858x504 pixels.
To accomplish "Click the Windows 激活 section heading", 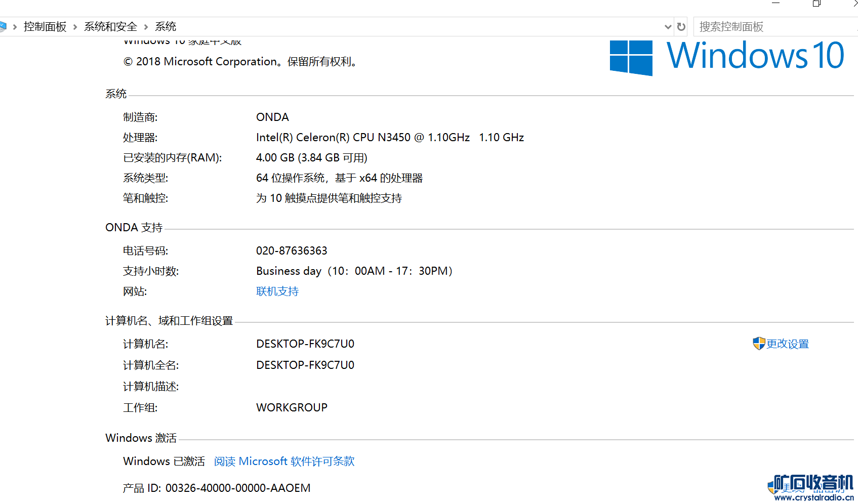I will pyautogui.click(x=141, y=438).
